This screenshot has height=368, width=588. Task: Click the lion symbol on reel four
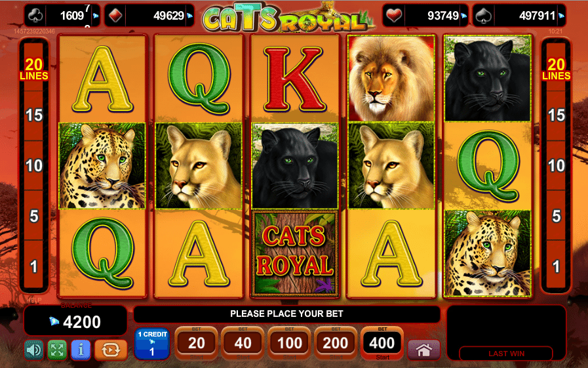point(391,78)
